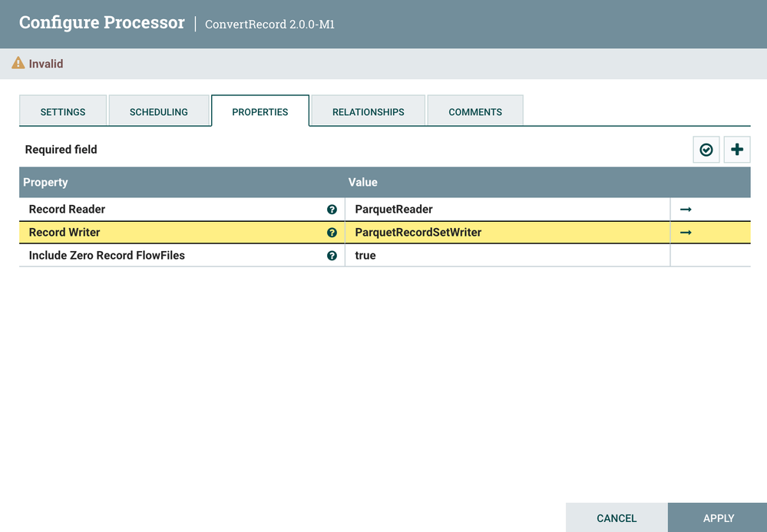This screenshot has height=532, width=767.
Task: Edit the ParquetReader value cell
Action: click(x=507, y=210)
